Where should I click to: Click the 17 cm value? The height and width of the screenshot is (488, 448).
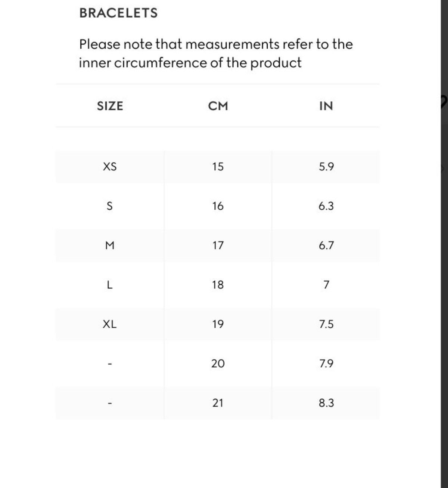pos(218,245)
